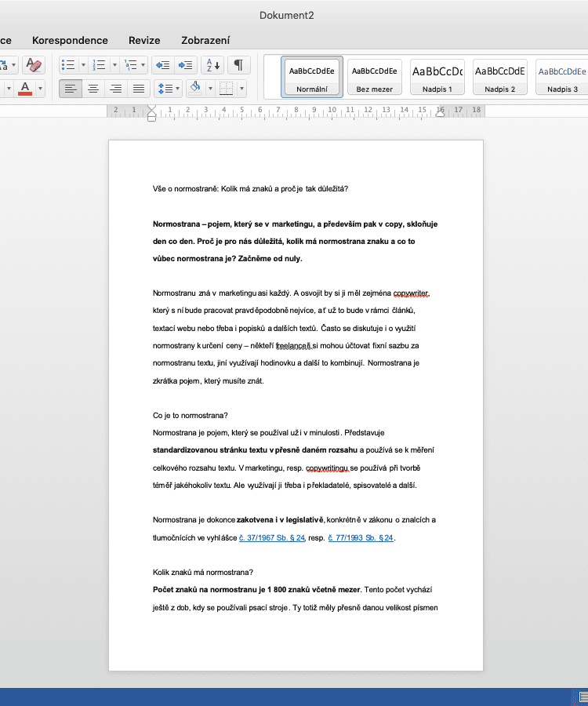Open the č. 37/1967 Sb. § 24 link
This screenshot has width=588, height=706.
[x=271, y=537]
